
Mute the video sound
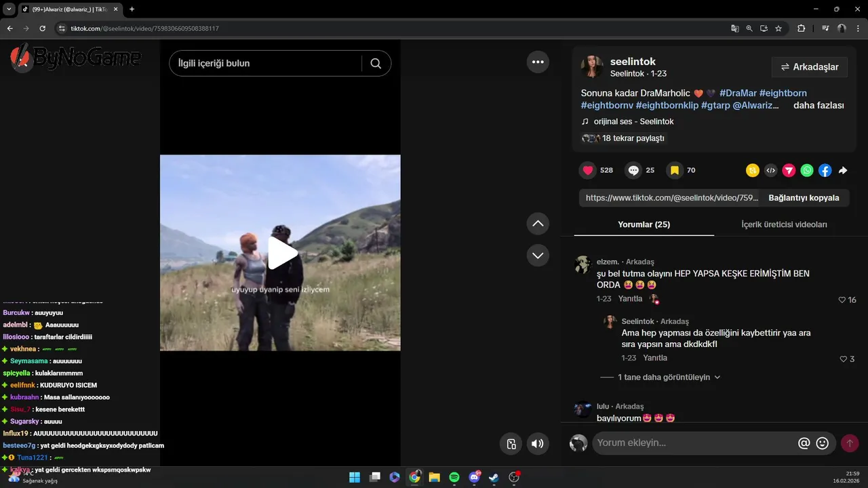[538, 444]
